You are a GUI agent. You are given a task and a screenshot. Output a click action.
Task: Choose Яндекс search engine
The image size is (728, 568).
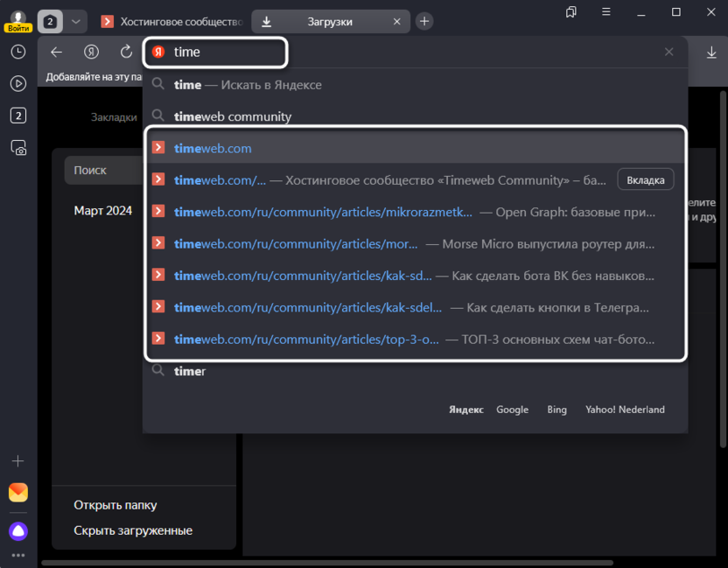point(466,410)
